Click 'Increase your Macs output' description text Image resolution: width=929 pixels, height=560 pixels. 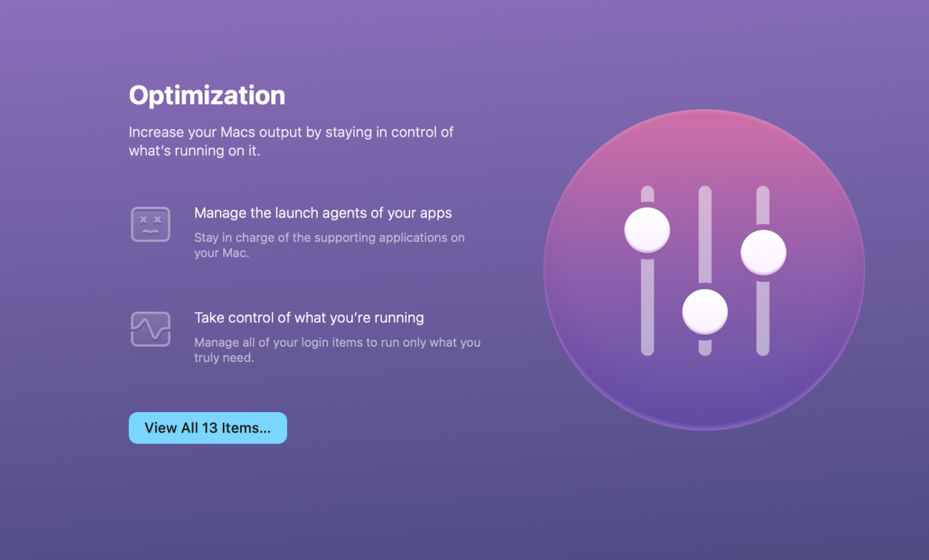coord(291,141)
